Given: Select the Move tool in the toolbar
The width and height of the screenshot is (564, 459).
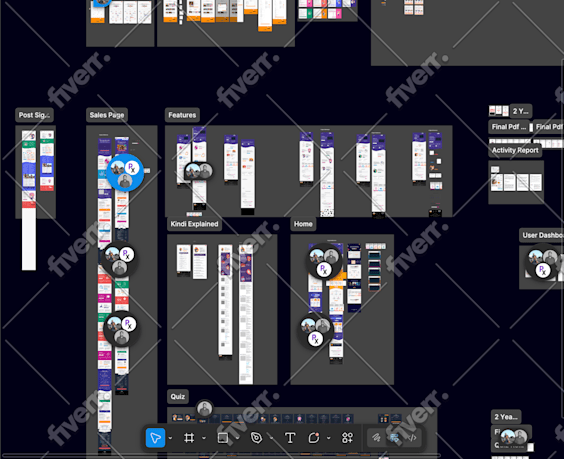Looking at the screenshot, I should 155,438.
